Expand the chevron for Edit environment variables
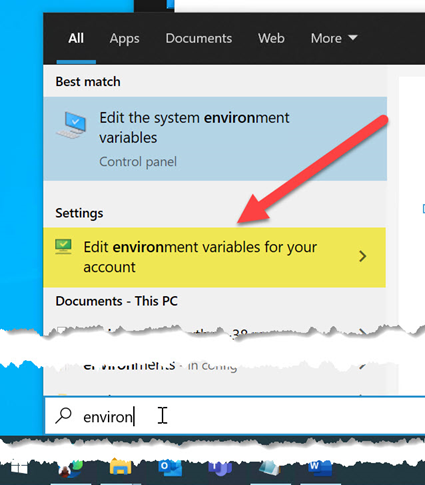This screenshot has height=485, width=425. tap(363, 256)
